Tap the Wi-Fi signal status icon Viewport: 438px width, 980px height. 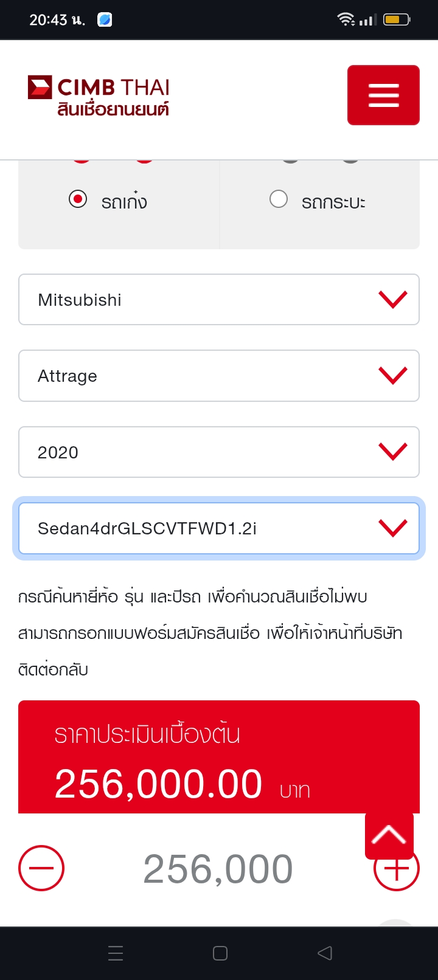pos(346,20)
